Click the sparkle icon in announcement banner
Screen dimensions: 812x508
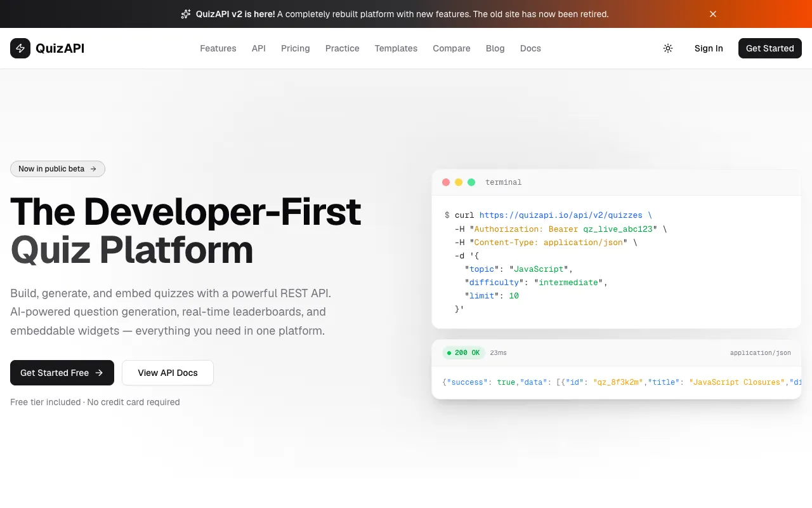click(x=186, y=14)
